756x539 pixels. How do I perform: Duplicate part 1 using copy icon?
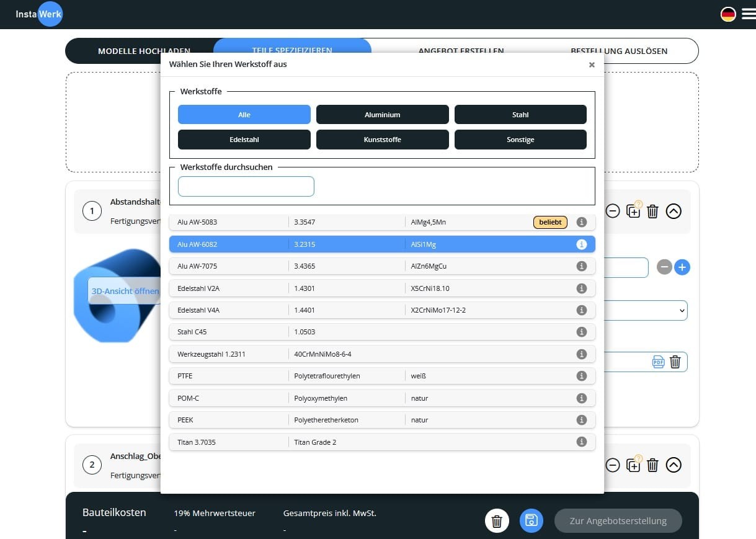pyautogui.click(x=633, y=212)
